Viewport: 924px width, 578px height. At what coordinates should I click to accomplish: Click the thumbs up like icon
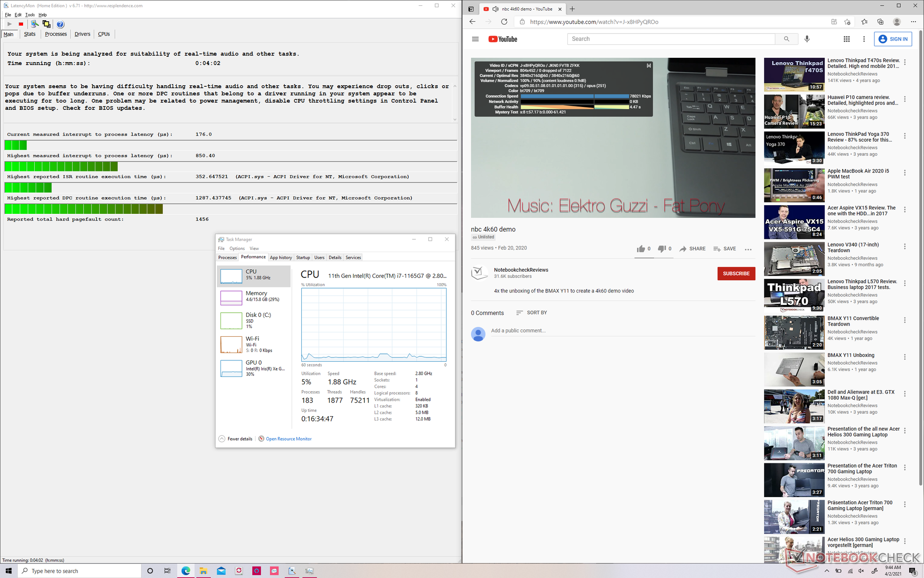tap(641, 249)
